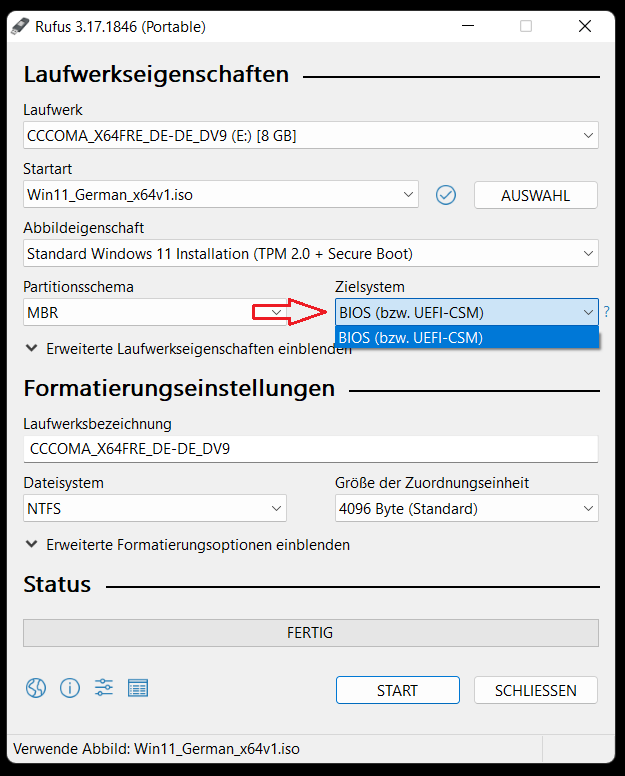Open the Laufwerk drive dropdown

pyautogui.click(x=311, y=135)
